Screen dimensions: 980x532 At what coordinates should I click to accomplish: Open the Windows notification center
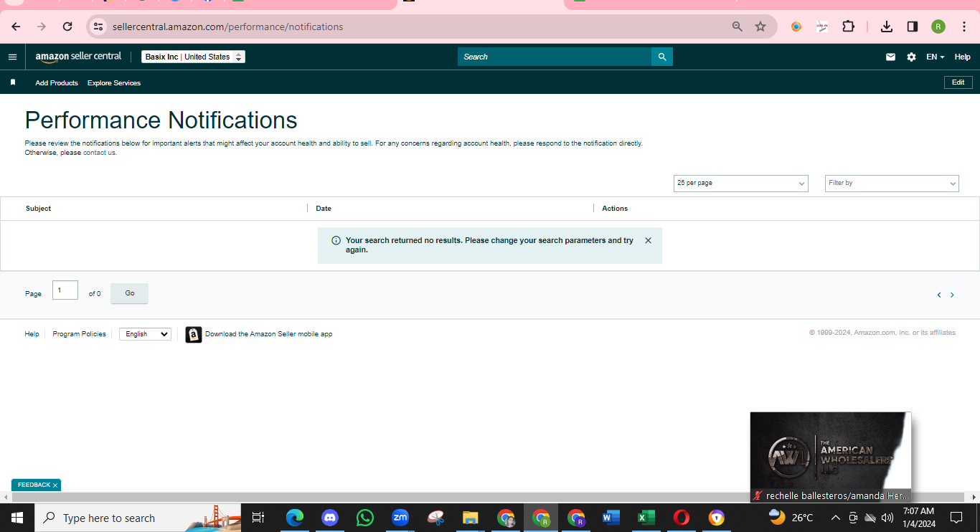pyautogui.click(x=956, y=518)
